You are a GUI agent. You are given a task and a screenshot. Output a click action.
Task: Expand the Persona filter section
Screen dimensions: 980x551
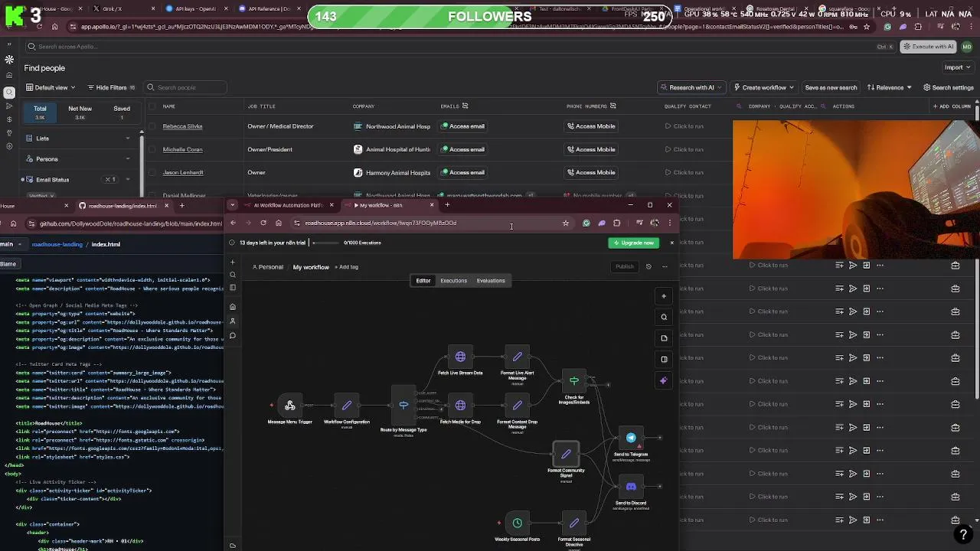coord(80,159)
